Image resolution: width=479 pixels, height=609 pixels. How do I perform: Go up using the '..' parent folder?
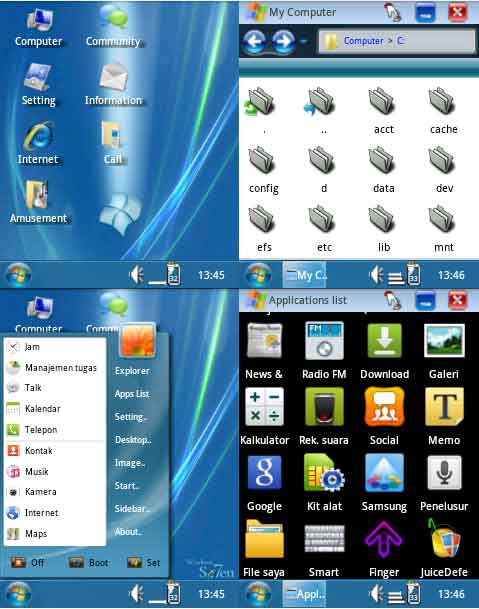point(321,111)
